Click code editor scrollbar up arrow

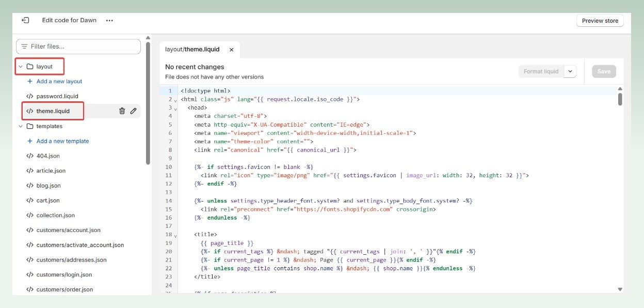click(620, 89)
